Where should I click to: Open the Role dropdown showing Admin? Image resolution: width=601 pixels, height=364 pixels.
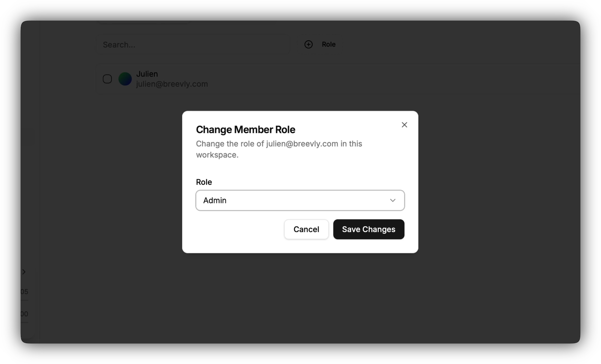point(300,201)
